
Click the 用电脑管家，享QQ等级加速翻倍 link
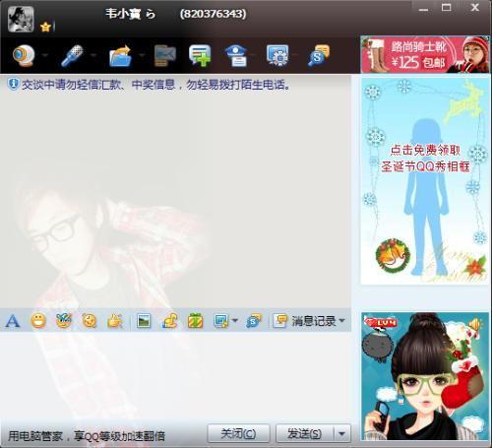(87, 436)
